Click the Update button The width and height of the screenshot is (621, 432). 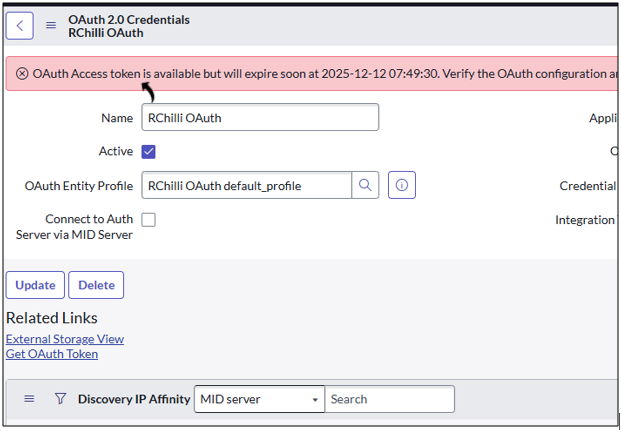(x=35, y=285)
